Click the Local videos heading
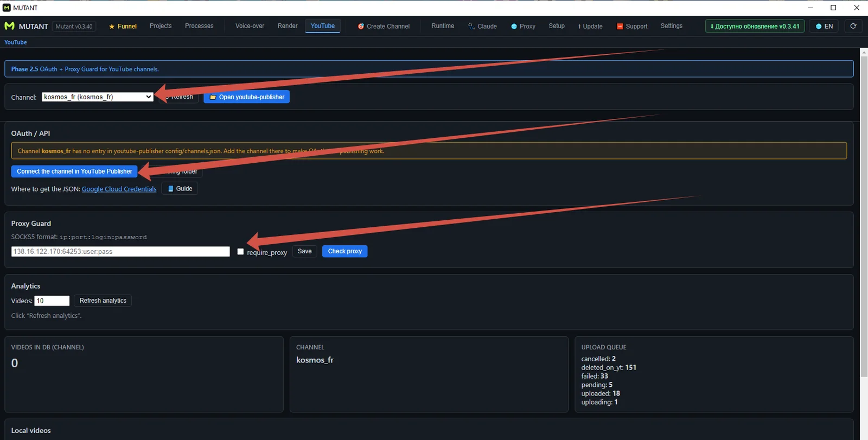The width and height of the screenshot is (868, 440). click(31, 431)
